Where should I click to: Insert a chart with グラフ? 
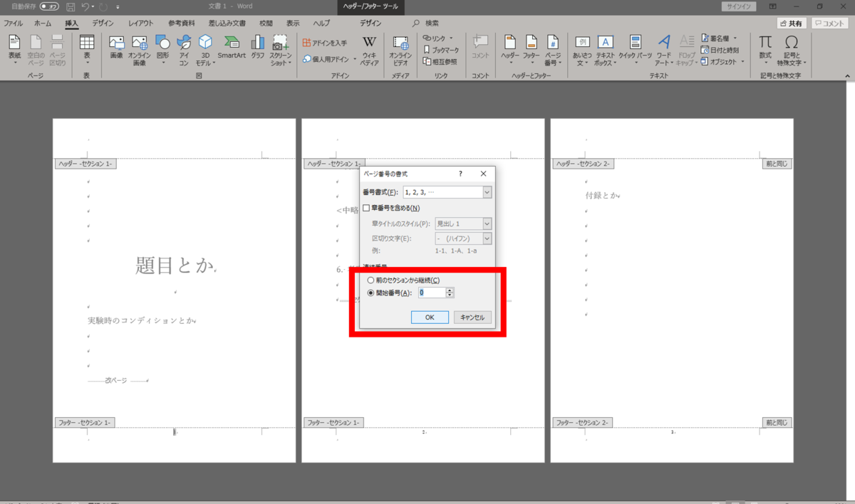(257, 47)
